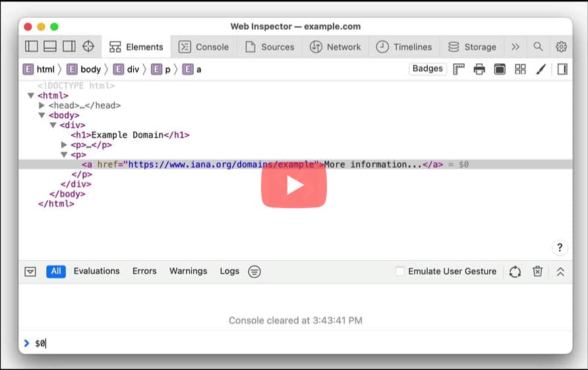Filter console by Logs
Image resolution: width=588 pixels, height=370 pixels.
tap(229, 271)
